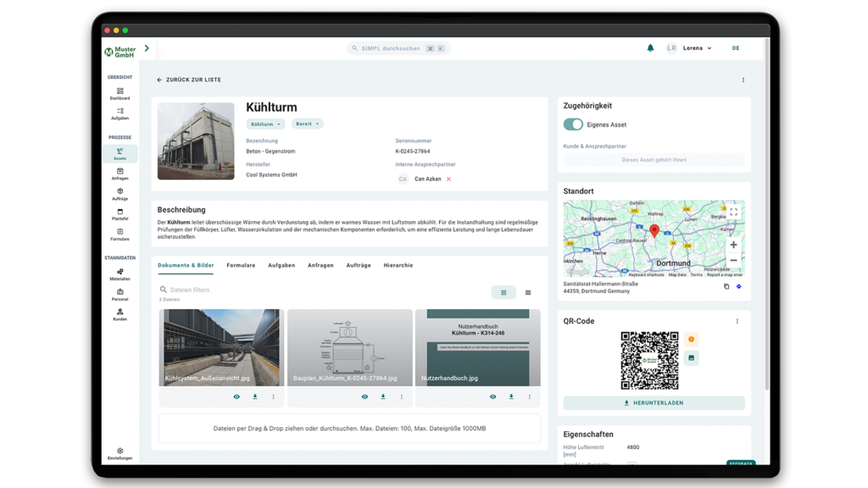Download the Bauplan_Kühlturm file via its download icon

pyautogui.click(x=382, y=395)
